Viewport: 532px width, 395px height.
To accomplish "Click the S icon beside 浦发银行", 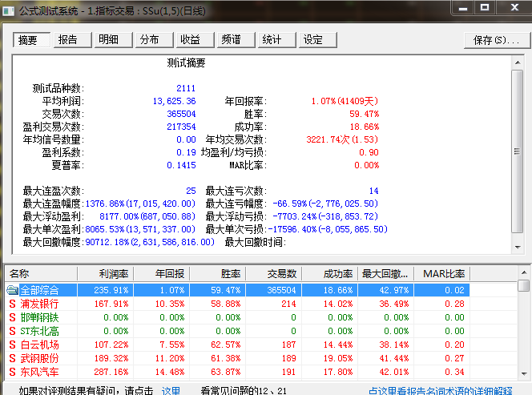I will 12,304.
